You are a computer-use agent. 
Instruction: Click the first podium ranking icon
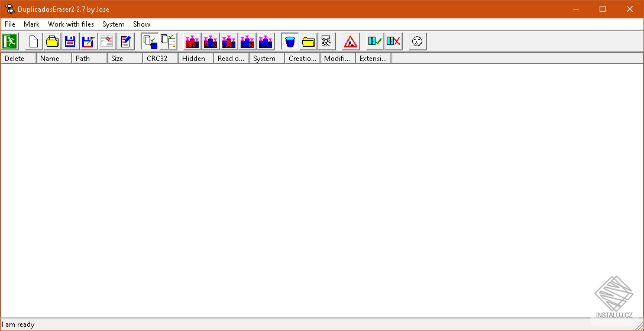coord(192,41)
